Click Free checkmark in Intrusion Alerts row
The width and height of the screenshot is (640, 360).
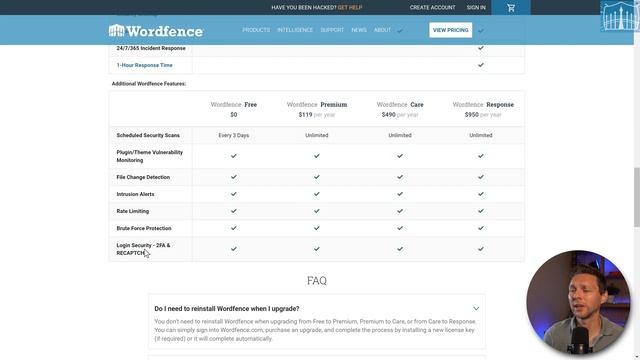(233, 194)
